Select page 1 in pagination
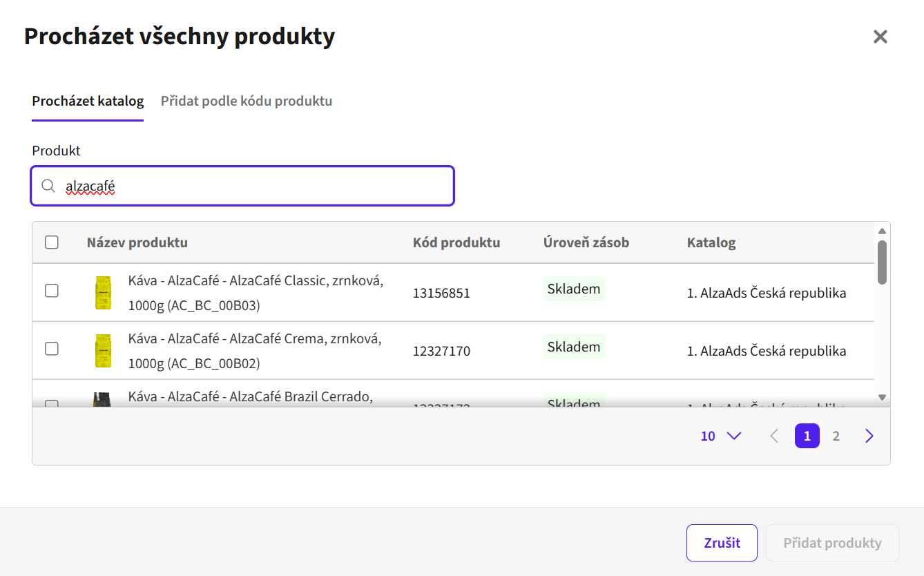 point(807,436)
